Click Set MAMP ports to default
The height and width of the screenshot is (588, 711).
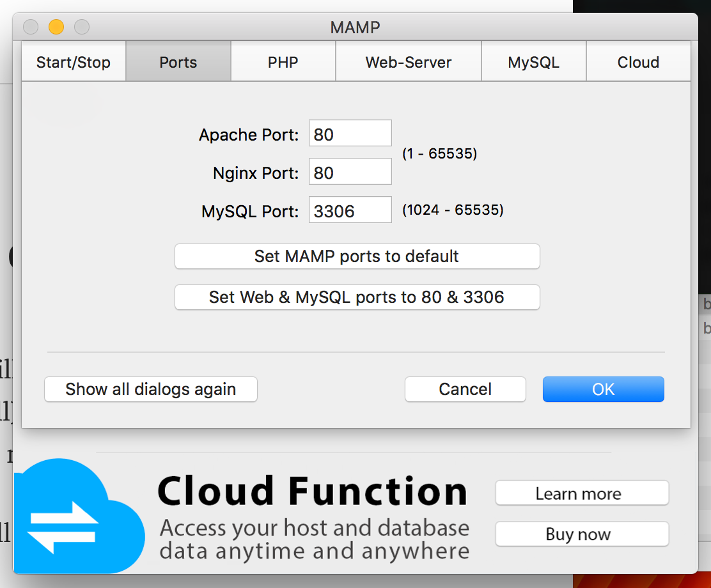pyautogui.click(x=357, y=256)
